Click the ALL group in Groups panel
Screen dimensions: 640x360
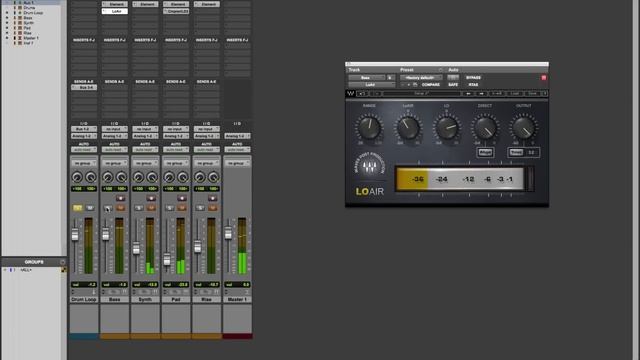25,270
